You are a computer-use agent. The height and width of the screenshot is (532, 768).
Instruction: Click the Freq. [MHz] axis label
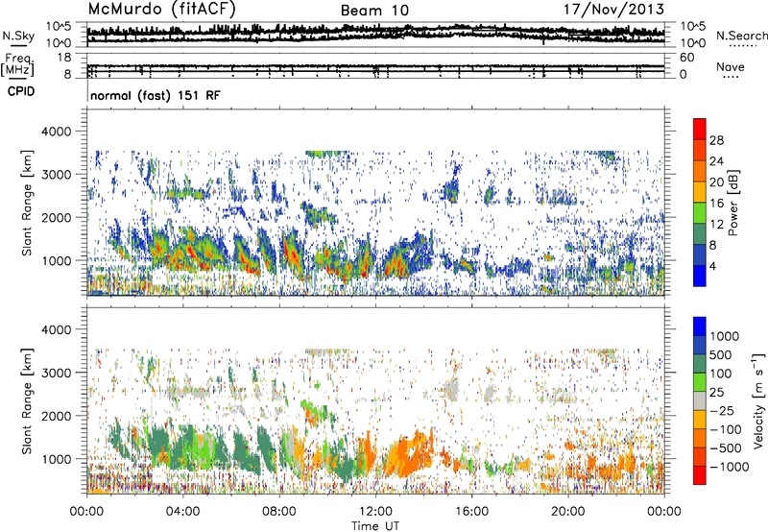point(17,65)
